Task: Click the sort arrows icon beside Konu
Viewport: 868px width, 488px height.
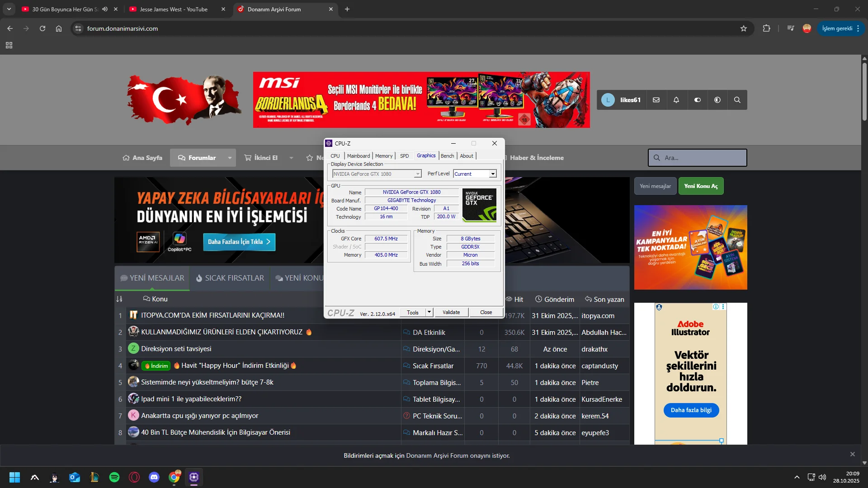Action: click(119, 299)
